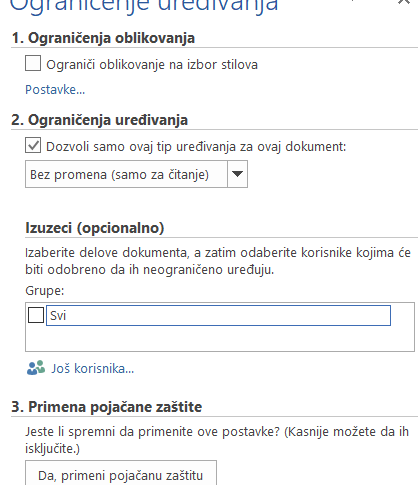This screenshot has width=418, height=485.
Task: Tick the Svi group checkbox
Action: click(x=36, y=315)
